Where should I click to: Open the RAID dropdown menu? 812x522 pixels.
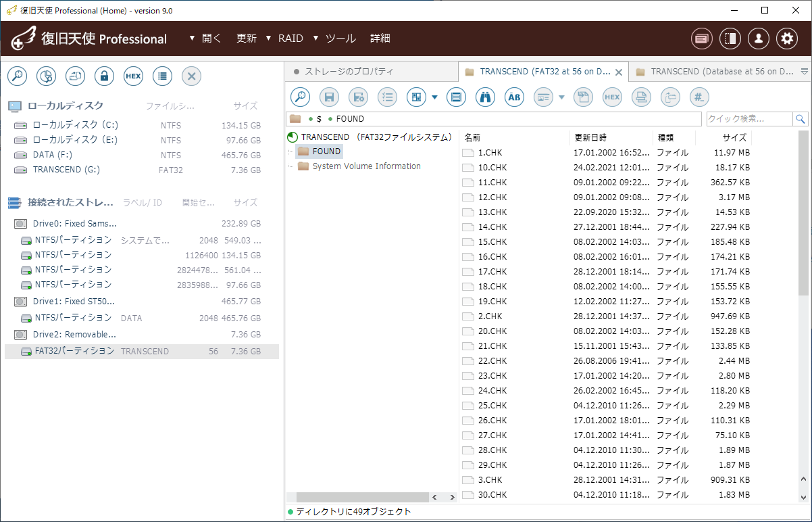[284, 39]
